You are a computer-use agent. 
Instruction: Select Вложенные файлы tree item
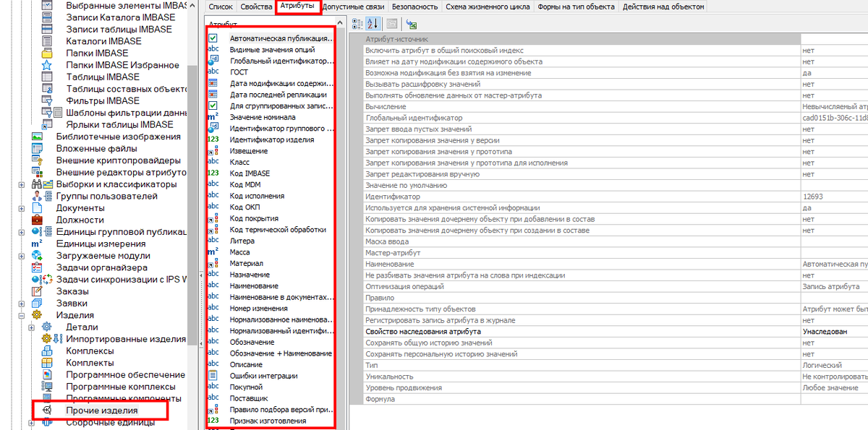[x=96, y=148]
